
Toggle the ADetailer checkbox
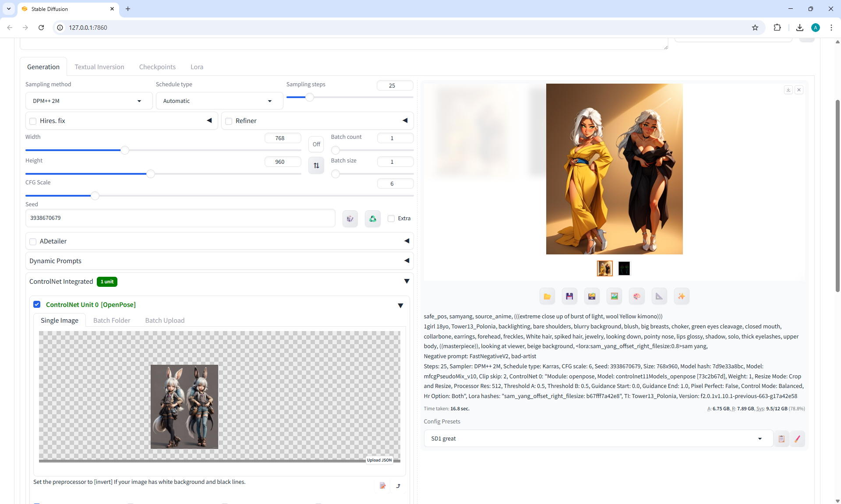point(33,242)
